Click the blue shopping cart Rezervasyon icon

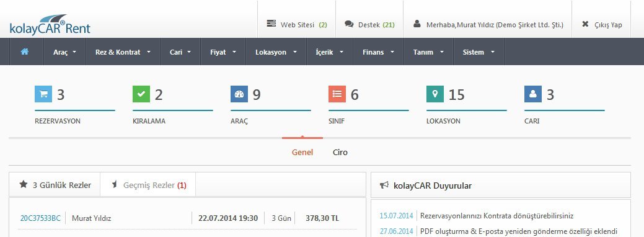(43, 94)
